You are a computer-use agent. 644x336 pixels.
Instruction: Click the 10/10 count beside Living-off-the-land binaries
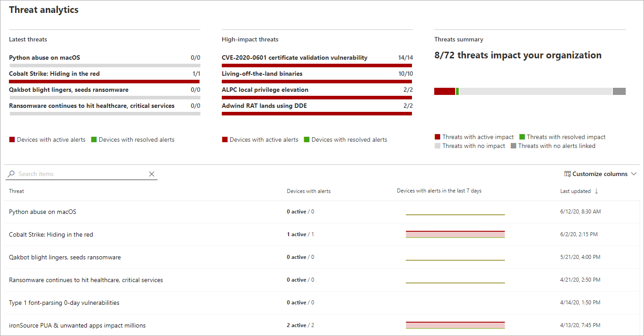406,74
